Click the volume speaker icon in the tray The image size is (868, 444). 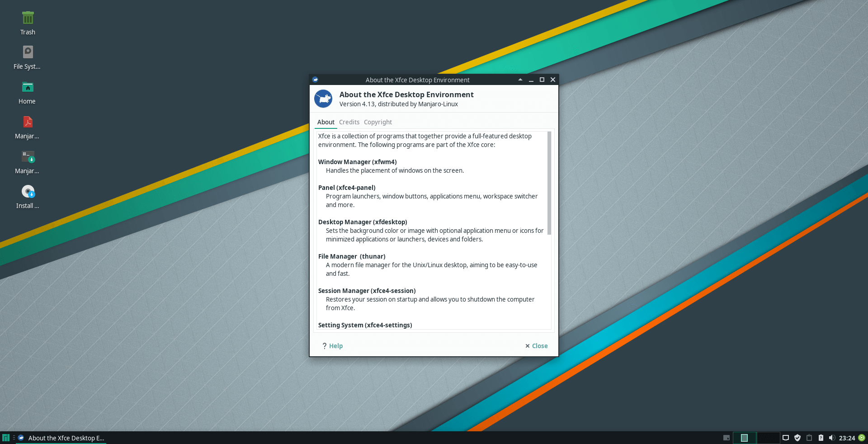point(831,438)
